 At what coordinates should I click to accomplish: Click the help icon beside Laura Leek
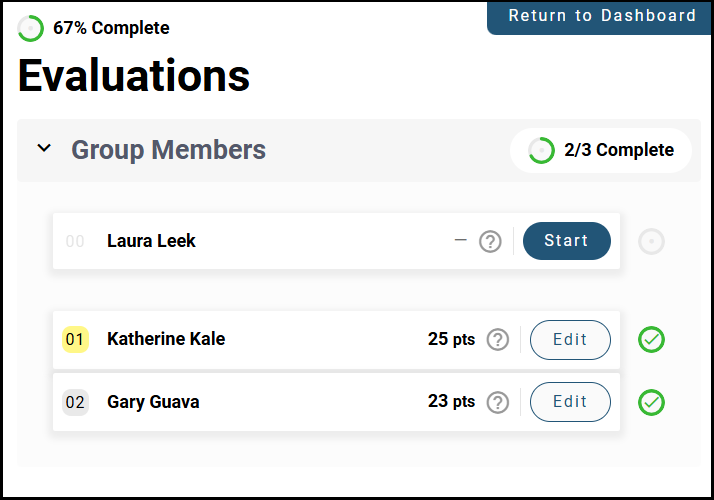tap(490, 241)
